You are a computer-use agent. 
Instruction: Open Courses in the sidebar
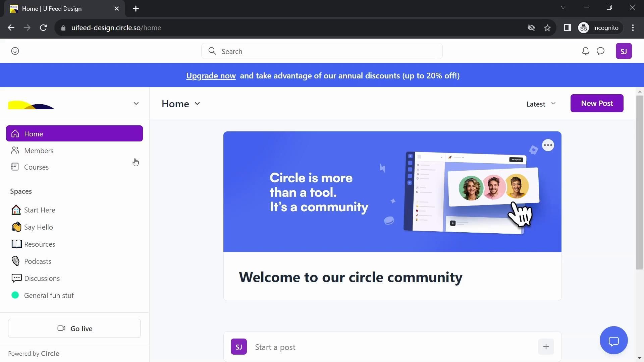pyautogui.click(x=36, y=167)
